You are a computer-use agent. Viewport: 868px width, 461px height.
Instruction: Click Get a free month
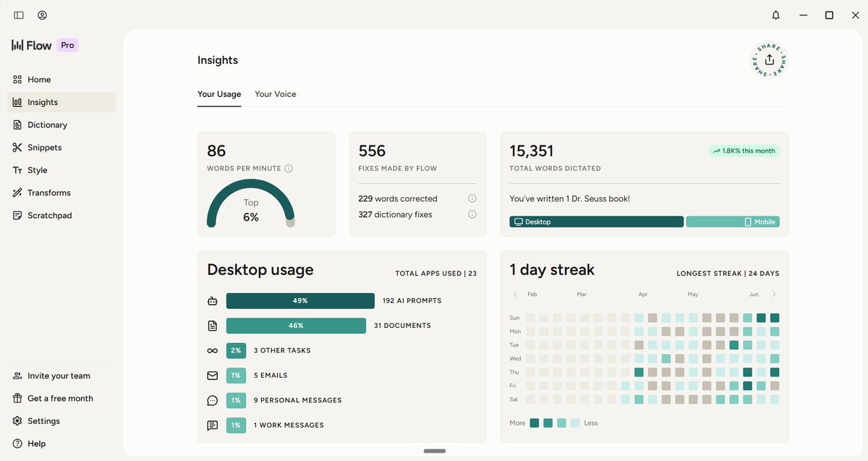61,398
